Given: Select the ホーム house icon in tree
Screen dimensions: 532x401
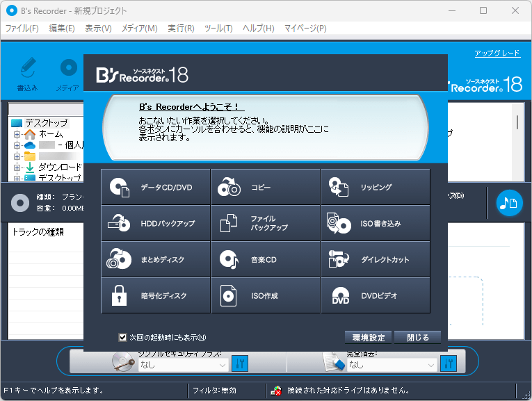Looking at the screenshot, I should point(30,134).
